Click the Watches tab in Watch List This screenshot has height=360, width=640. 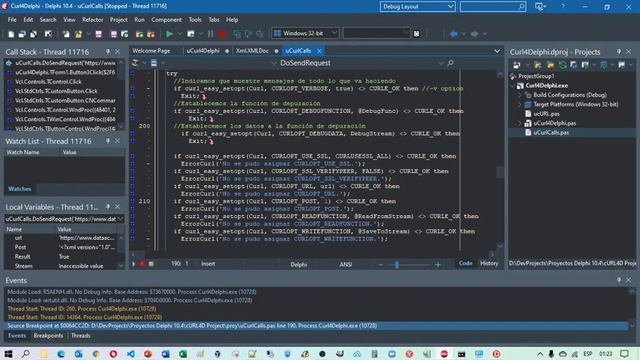click(x=20, y=189)
